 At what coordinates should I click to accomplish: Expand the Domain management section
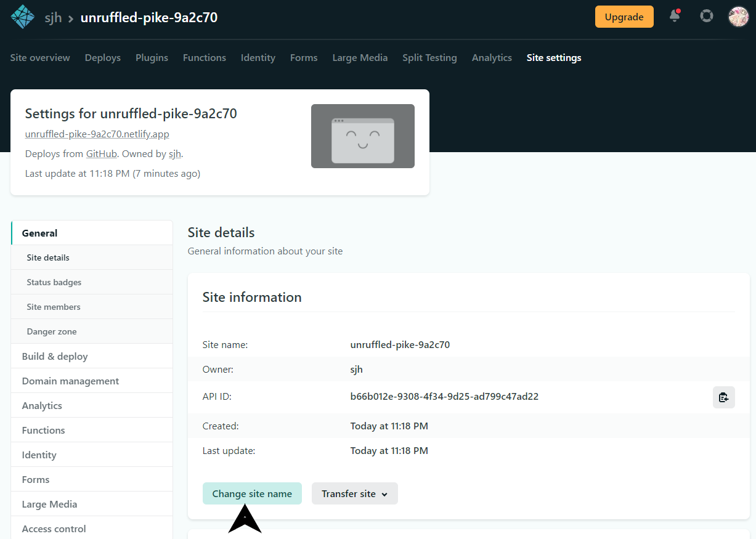[70, 381]
